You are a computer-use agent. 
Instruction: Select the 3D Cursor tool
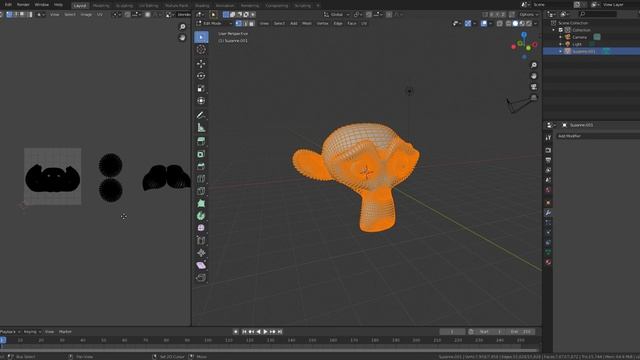click(x=201, y=50)
